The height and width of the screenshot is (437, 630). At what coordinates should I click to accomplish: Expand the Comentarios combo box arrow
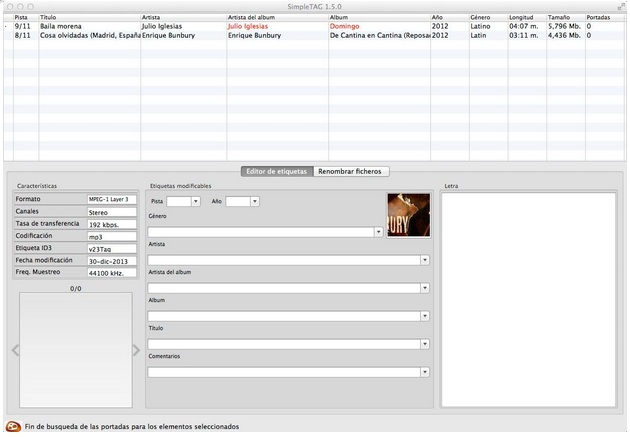pos(425,372)
